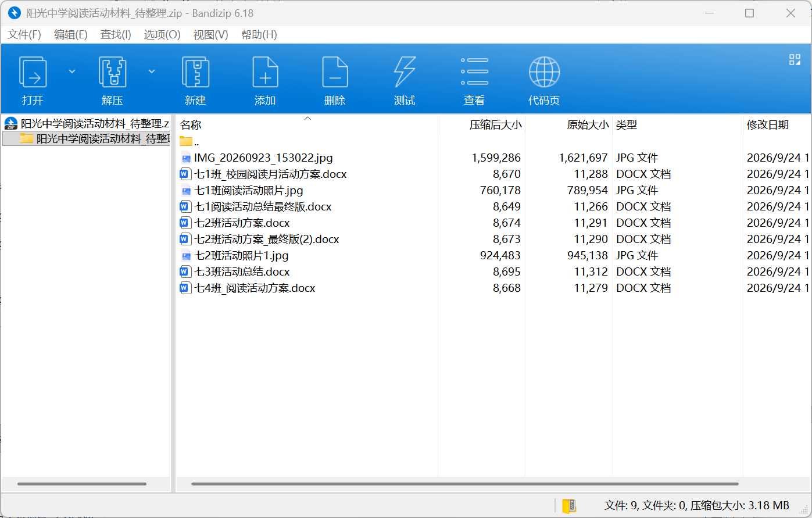812x518 pixels.
Task: Click the image icon of 七2班活动照片1.jpg
Action: (x=186, y=255)
